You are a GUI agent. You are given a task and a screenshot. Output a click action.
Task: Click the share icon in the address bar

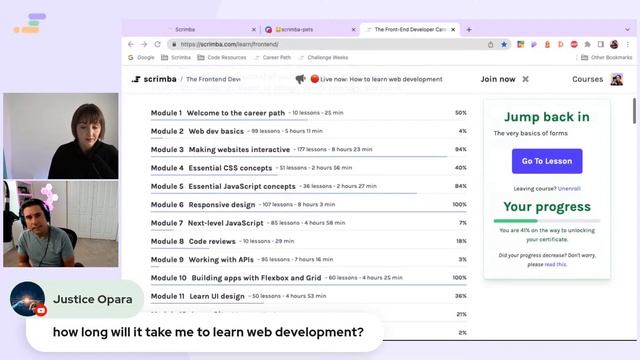coord(491,44)
